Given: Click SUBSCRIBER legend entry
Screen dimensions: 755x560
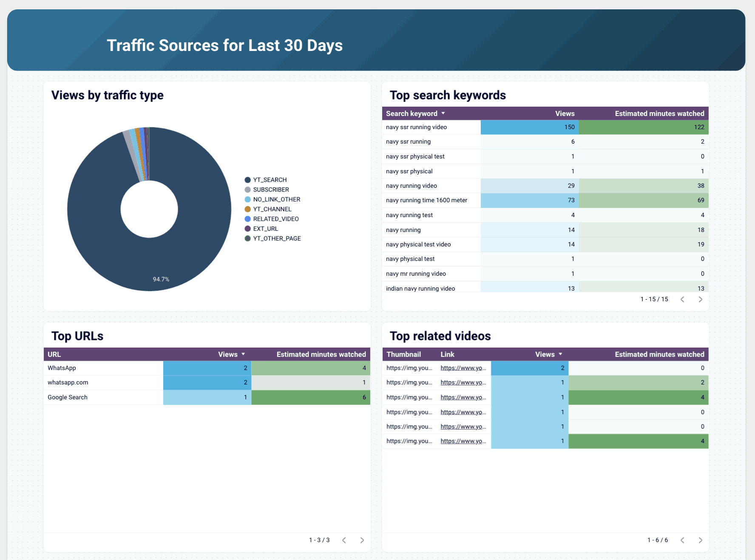Looking at the screenshot, I should 271,189.
